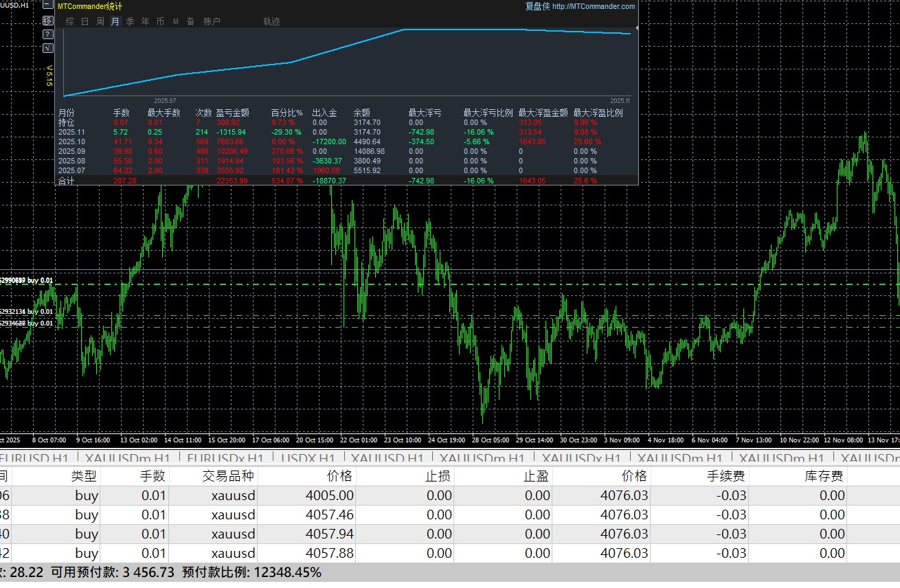Screen dimensions: 900x588
Task: Select the 月 monthly statistics tab
Action: pyautogui.click(x=115, y=21)
